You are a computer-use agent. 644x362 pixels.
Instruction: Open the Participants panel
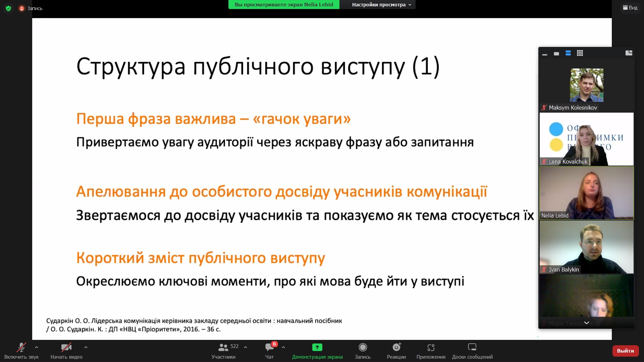coord(223,351)
